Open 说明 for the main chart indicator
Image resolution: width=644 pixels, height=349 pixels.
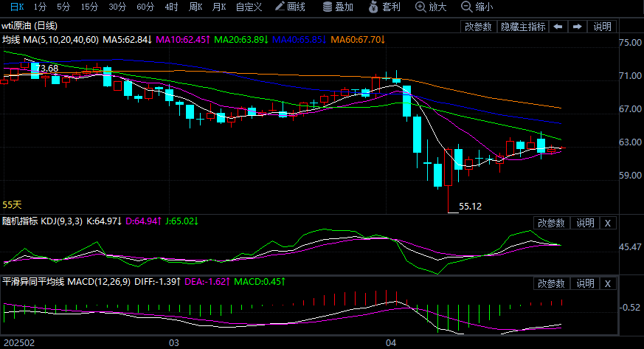(x=603, y=27)
